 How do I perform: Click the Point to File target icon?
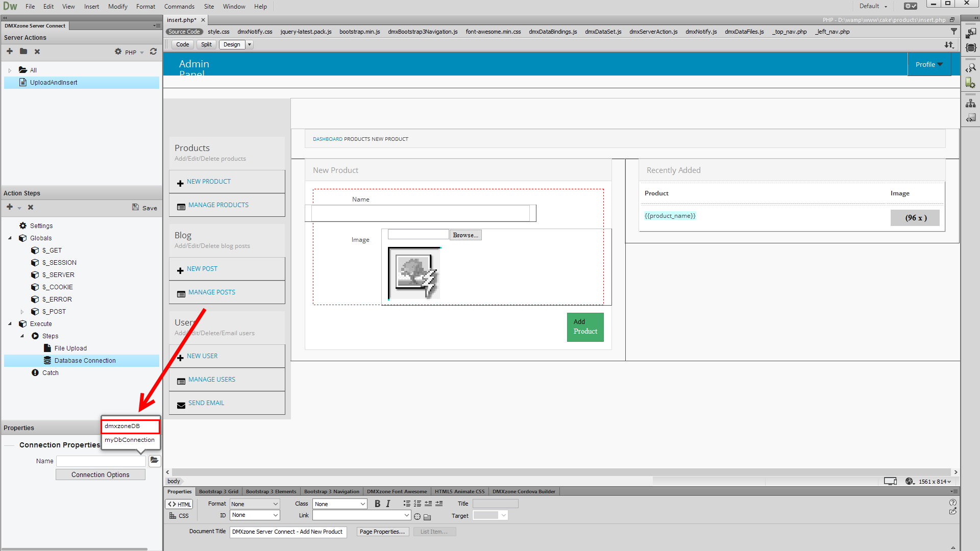417,516
